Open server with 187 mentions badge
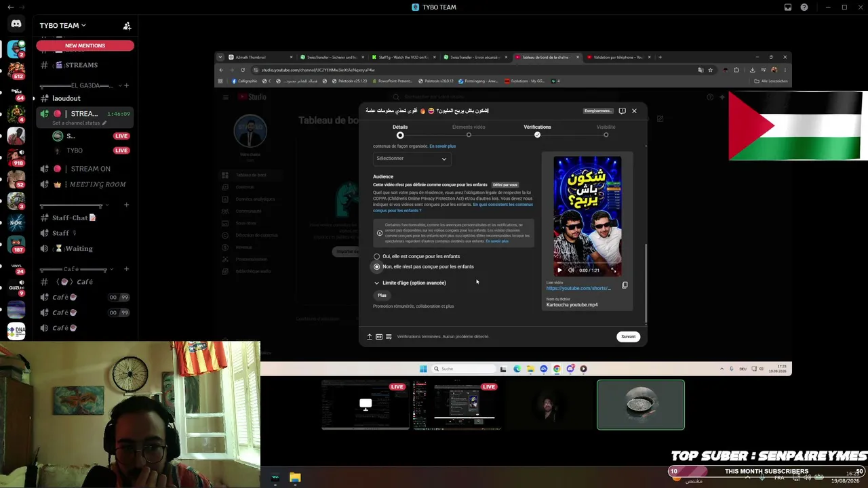868x488 pixels. (16, 244)
